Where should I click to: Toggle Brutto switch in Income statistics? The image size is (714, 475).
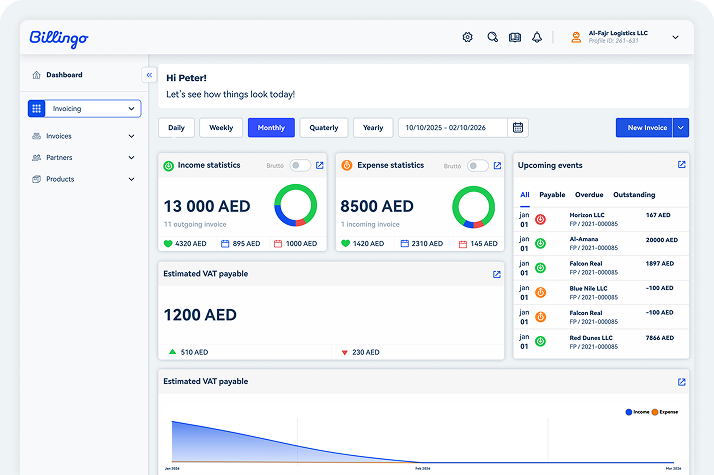300,166
